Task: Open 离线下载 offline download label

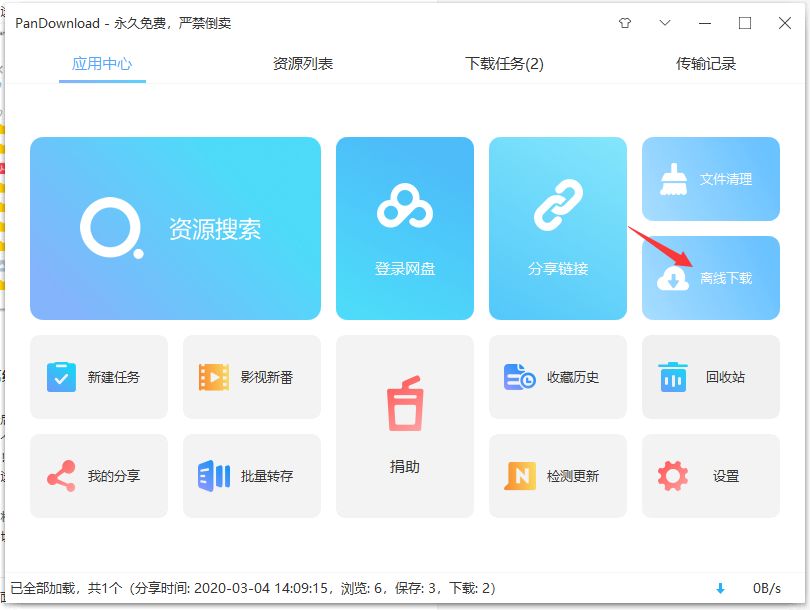Action: coord(726,278)
